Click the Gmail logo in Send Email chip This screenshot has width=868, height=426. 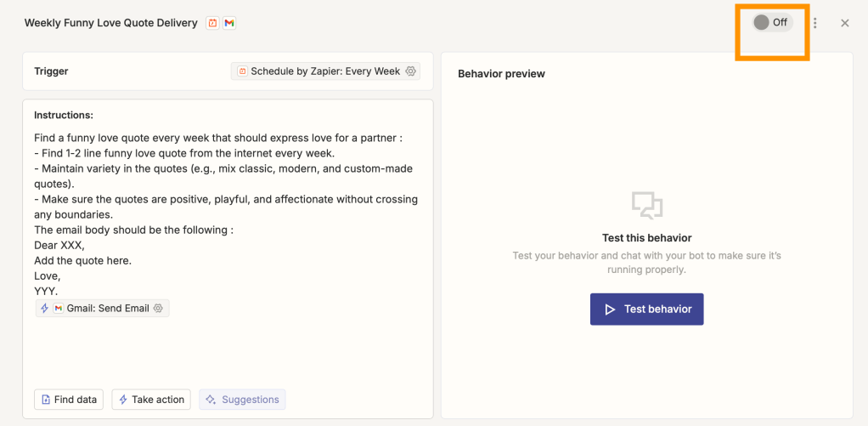pos(59,308)
